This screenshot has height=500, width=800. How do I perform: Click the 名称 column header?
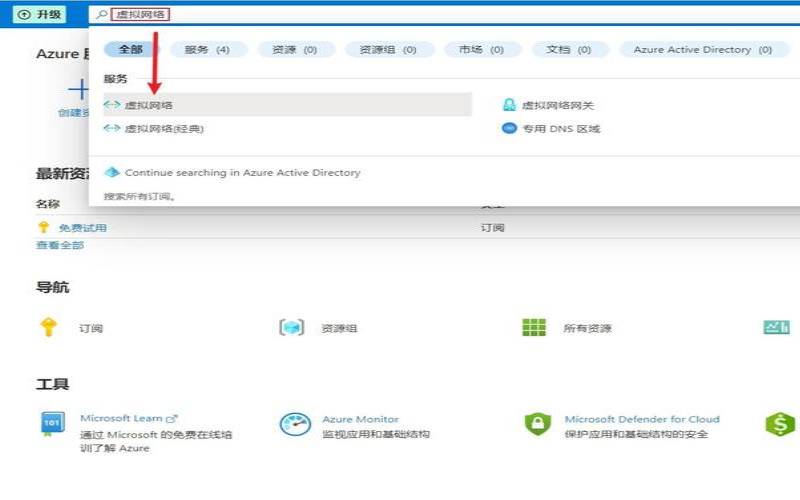pyautogui.click(x=48, y=204)
